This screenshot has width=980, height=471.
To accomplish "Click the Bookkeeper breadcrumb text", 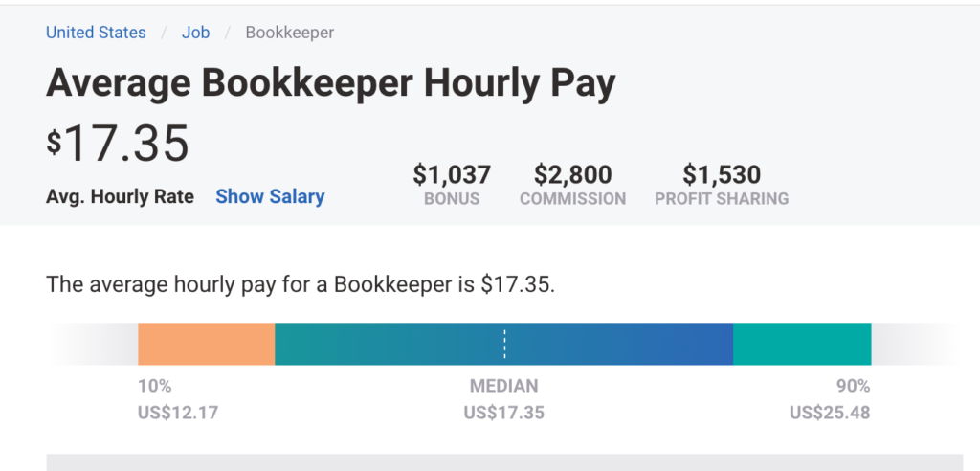I will tap(289, 33).
